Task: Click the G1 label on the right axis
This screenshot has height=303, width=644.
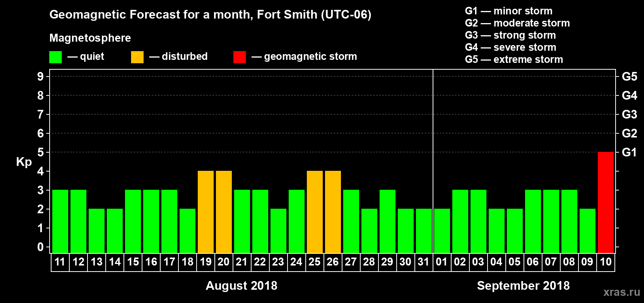Action: pyautogui.click(x=630, y=152)
